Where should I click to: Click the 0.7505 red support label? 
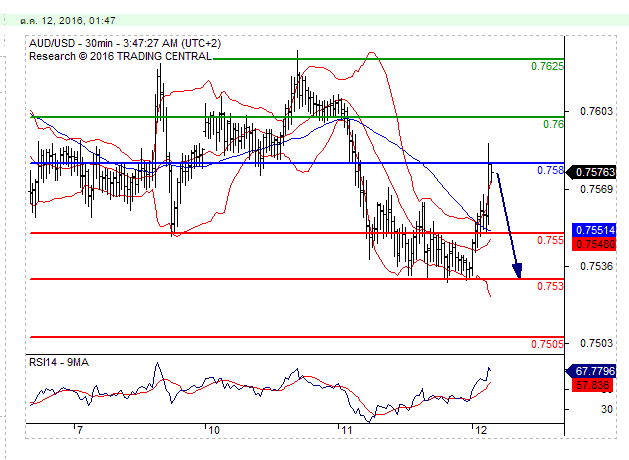pos(547,344)
